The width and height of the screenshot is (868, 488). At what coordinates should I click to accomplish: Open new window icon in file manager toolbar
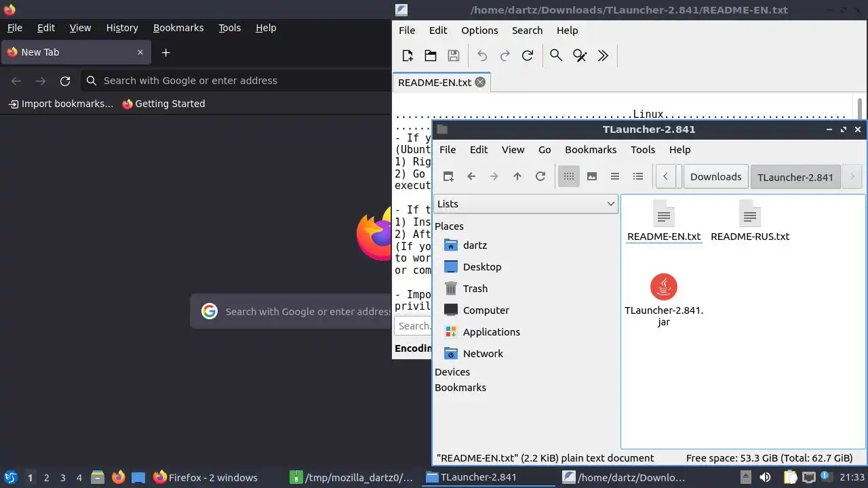tap(448, 176)
